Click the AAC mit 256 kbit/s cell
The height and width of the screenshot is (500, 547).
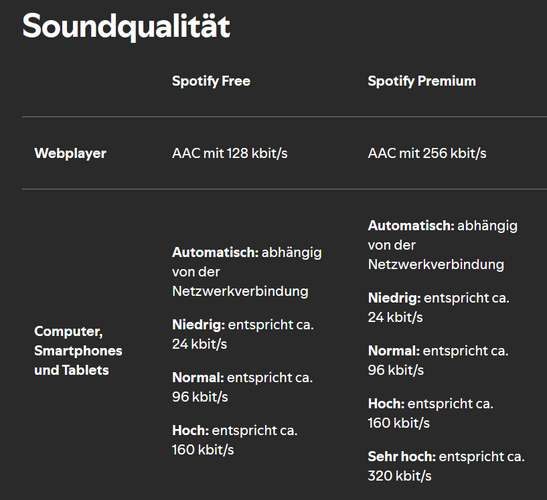tap(427, 153)
